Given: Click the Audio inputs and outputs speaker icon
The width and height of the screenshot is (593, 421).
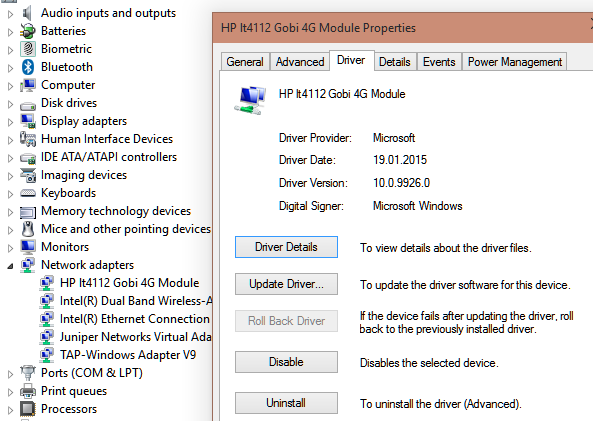Looking at the screenshot, I should [x=27, y=13].
